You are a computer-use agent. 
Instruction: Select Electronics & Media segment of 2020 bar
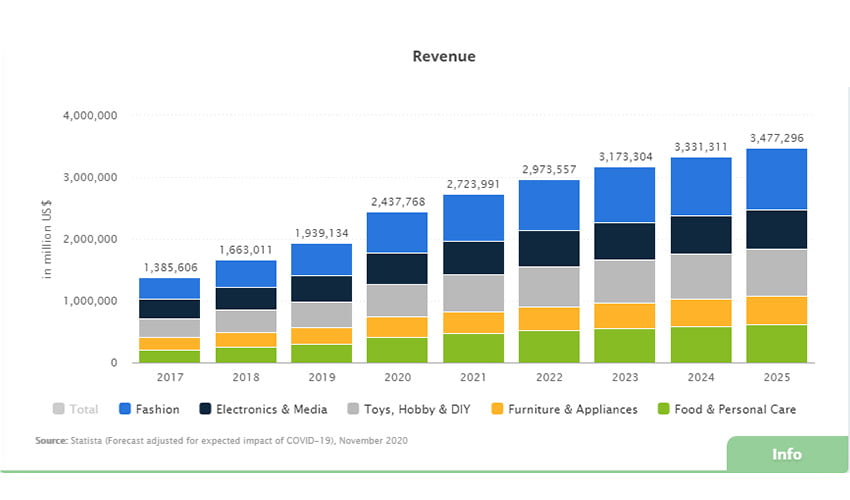pos(397,269)
